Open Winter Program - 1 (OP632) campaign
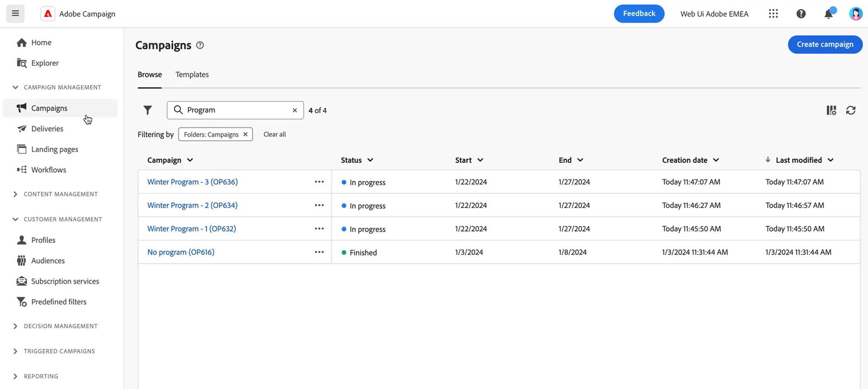 click(x=192, y=228)
